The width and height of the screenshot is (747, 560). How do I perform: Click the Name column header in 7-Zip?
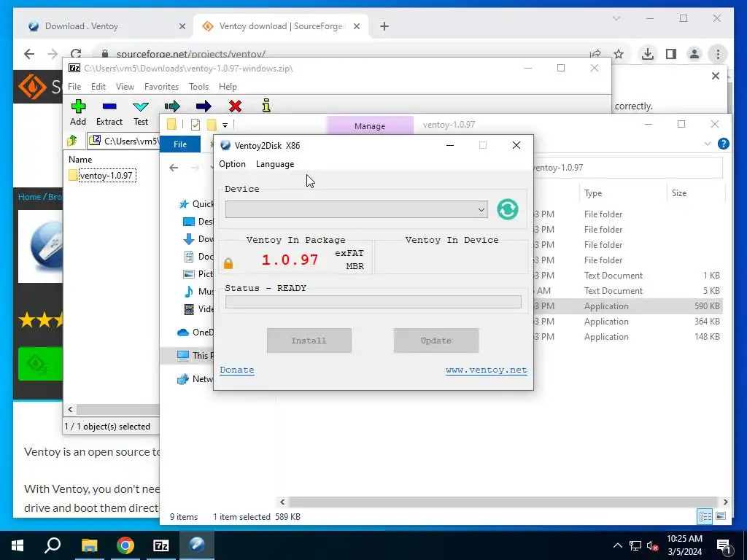[x=80, y=160]
